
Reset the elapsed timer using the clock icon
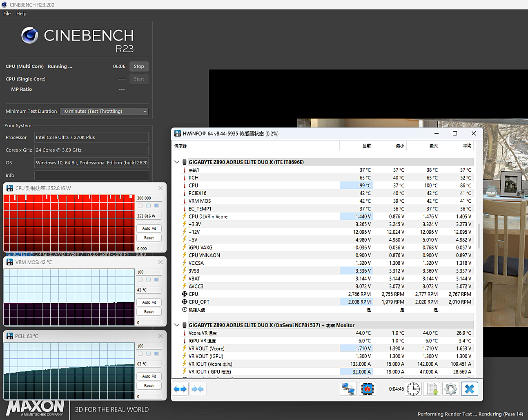pyautogui.click(x=413, y=389)
